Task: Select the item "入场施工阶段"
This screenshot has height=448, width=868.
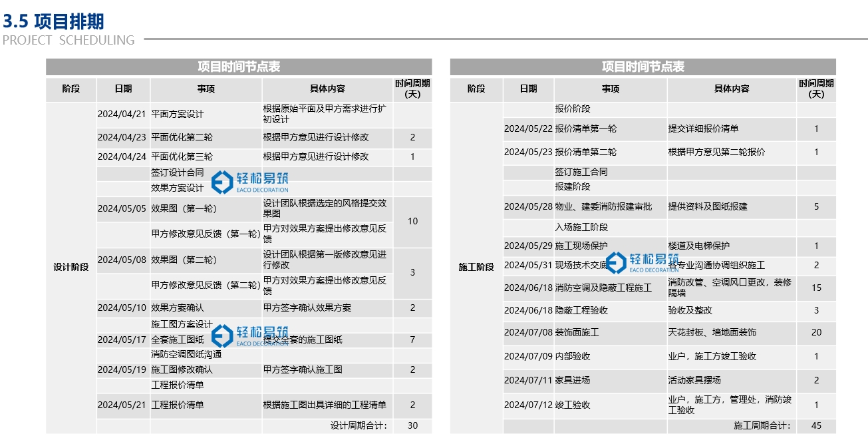Action: pyautogui.click(x=581, y=228)
